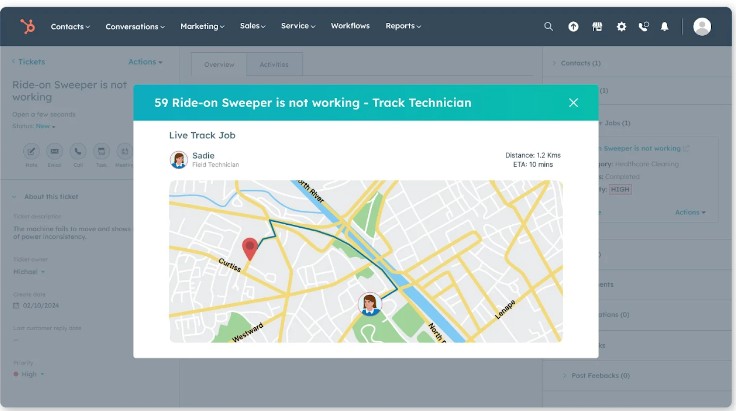
Task: Click the HubSpot sprocket logo
Action: click(x=24, y=26)
